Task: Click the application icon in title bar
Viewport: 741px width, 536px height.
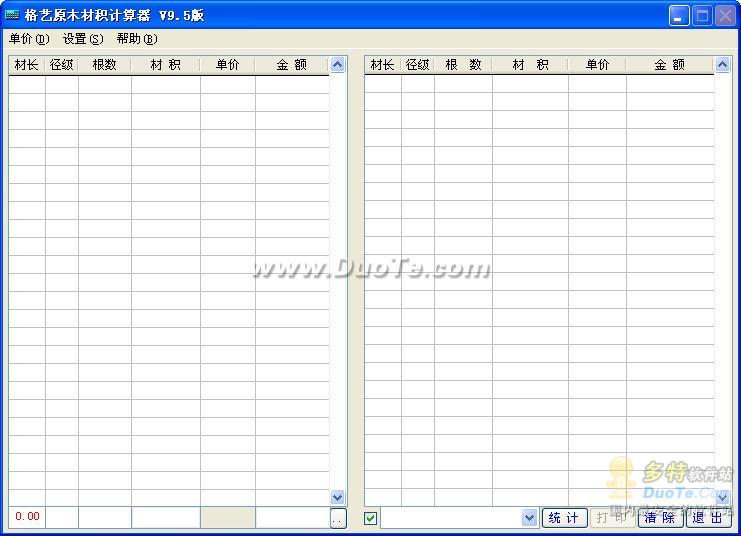Action: [12, 15]
